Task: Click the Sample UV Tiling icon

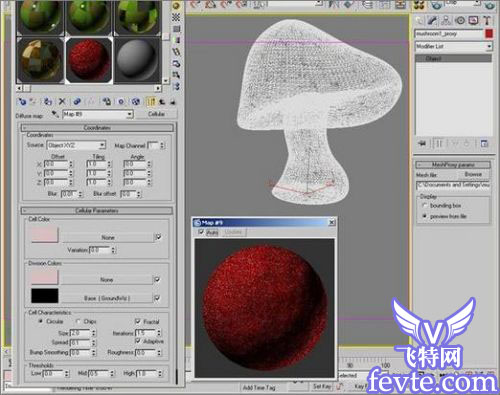Action: 176,29
